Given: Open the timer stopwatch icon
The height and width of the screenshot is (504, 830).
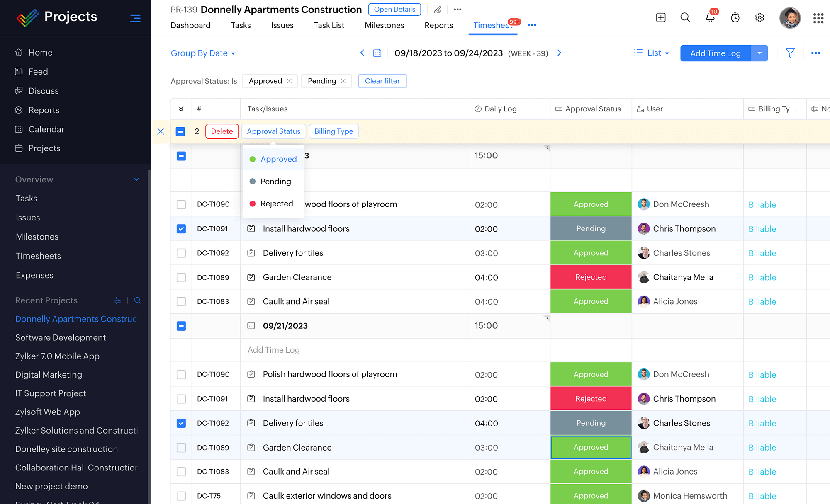Looking at the screenshot, I should point(735,17).
